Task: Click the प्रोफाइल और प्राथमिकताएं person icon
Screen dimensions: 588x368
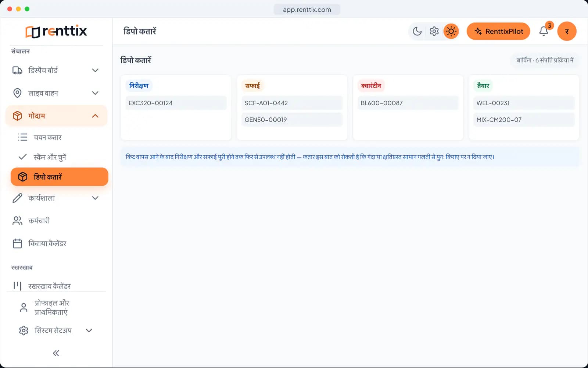Action: pyautogui.click(x=24, y=308)
